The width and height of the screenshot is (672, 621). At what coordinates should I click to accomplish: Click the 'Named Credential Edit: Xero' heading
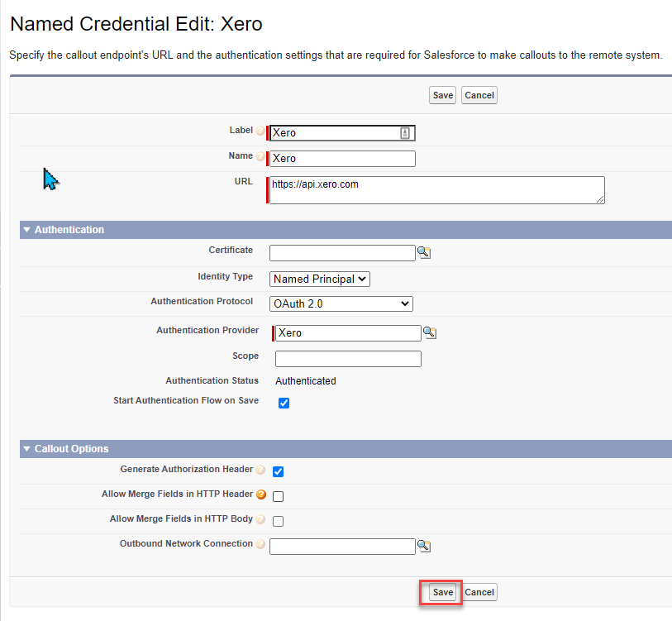pos(136,24)
